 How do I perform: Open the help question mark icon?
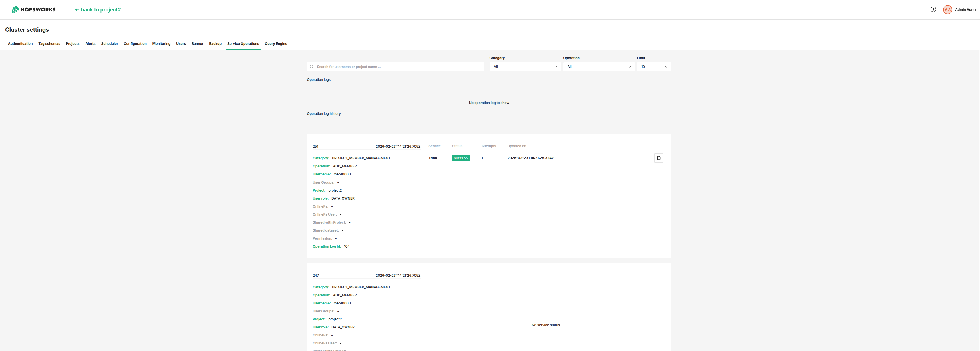click(x=933, y=9)
